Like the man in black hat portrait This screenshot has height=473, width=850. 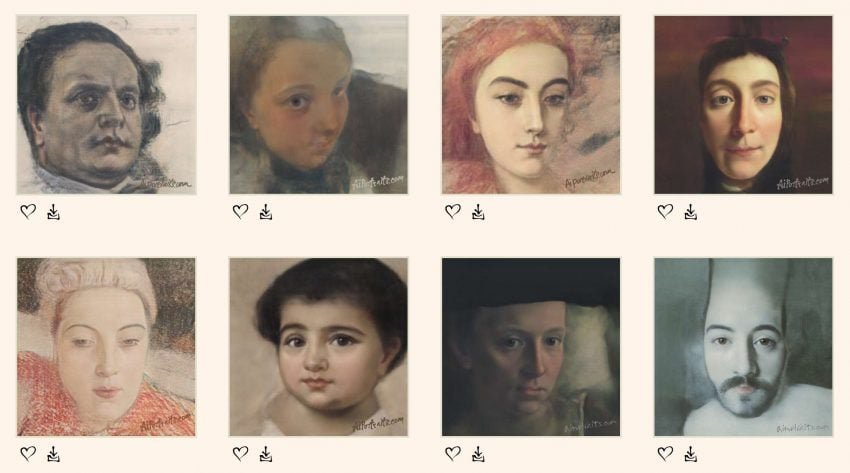point(453,453)
